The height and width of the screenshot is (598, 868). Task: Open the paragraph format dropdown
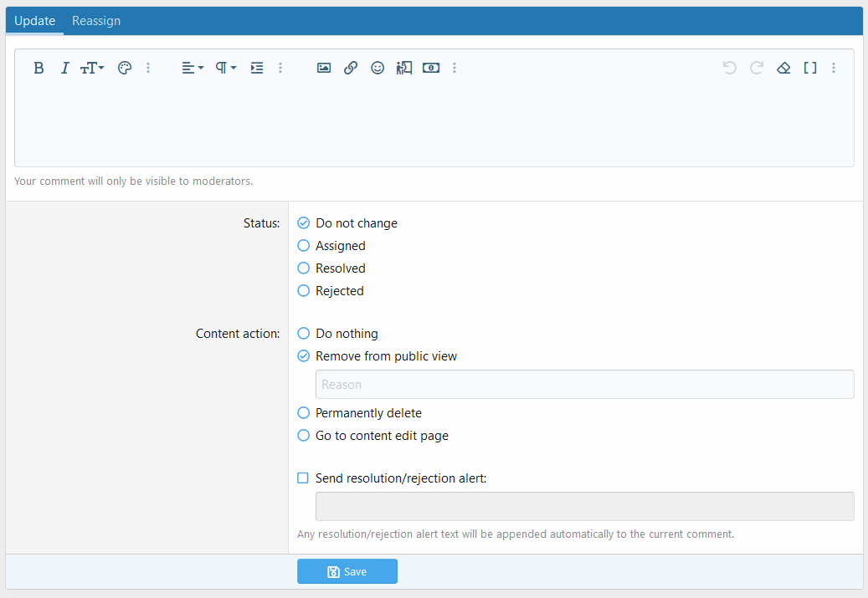[225, 68]
